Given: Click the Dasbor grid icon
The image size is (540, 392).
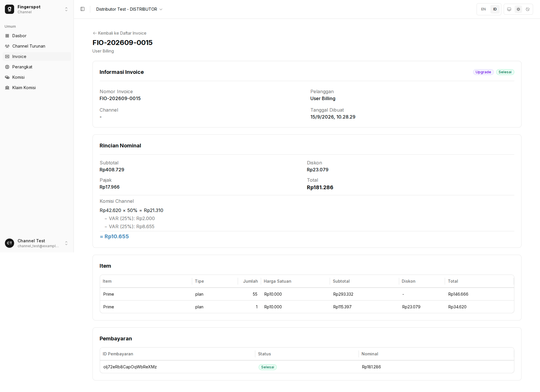Looking at the screenshot, I should [7, 36].
